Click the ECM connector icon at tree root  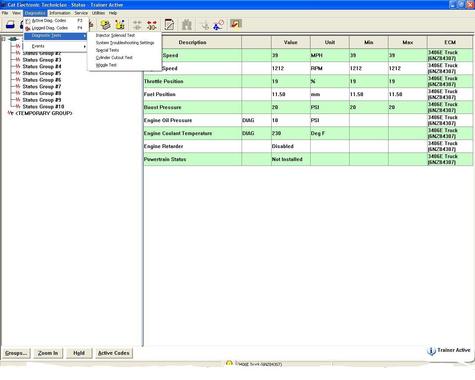coord(13,39)
